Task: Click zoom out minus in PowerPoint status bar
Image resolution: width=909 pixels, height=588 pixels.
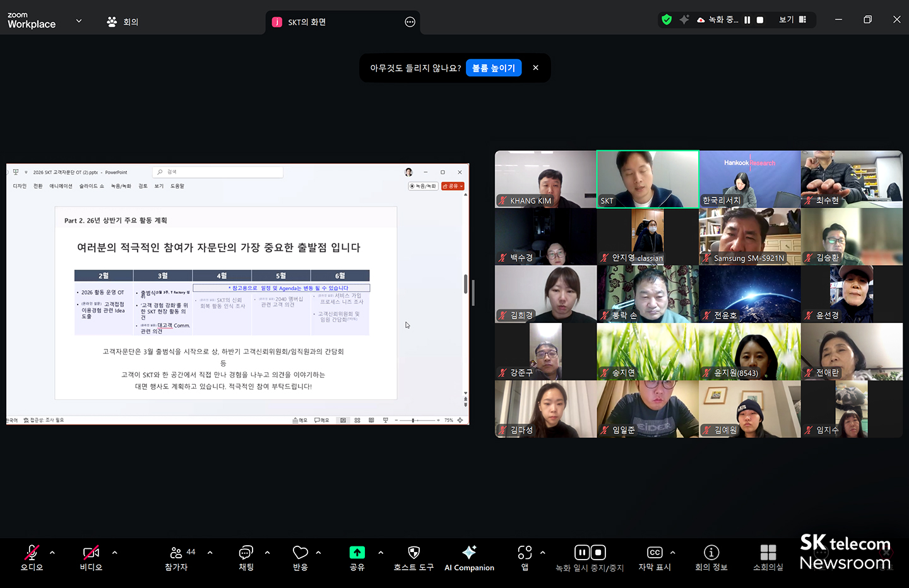Action: point(396,420)
